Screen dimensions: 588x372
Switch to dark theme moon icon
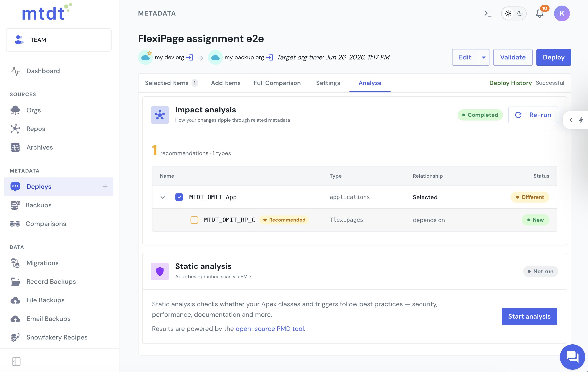[520, 13]
